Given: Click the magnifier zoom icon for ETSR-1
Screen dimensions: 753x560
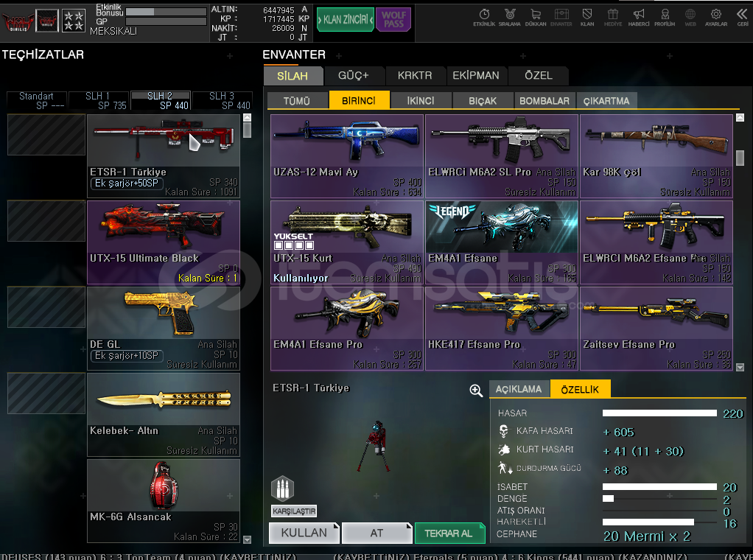Looking at the screenshot, I should (476, 391).
